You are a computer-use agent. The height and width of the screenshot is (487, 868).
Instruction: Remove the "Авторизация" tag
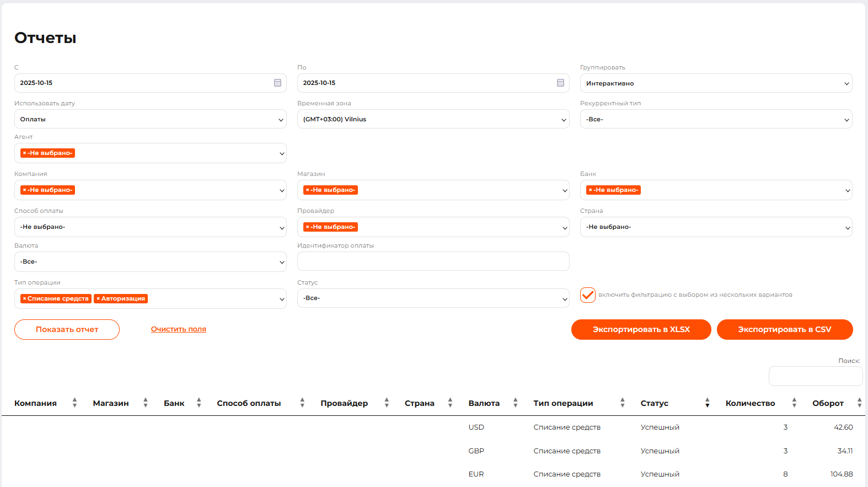[x=98, y=298]
